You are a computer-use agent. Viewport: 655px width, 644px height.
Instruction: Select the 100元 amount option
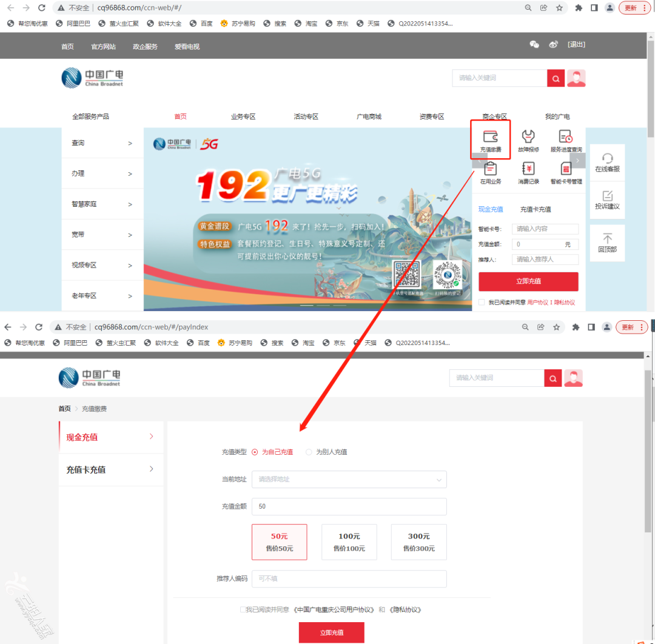(x=349, y=542)
